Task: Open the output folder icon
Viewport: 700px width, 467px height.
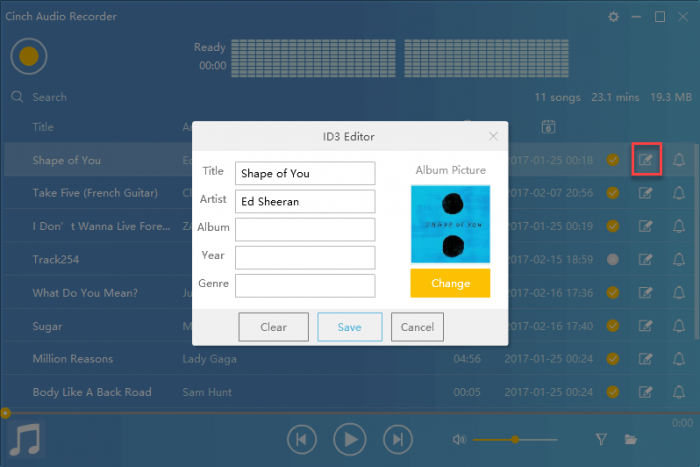Action: (631, 440)
